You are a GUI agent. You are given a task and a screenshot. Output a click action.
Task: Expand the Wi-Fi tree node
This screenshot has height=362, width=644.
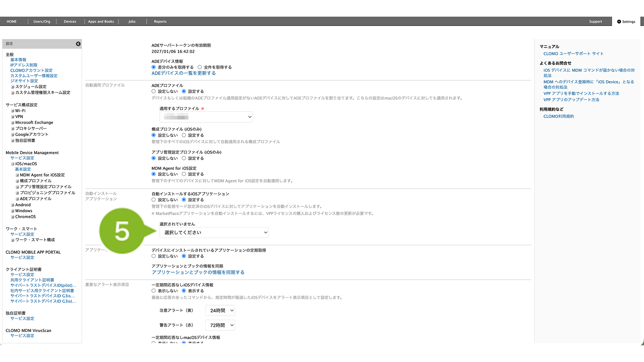[x=13, y=111]
